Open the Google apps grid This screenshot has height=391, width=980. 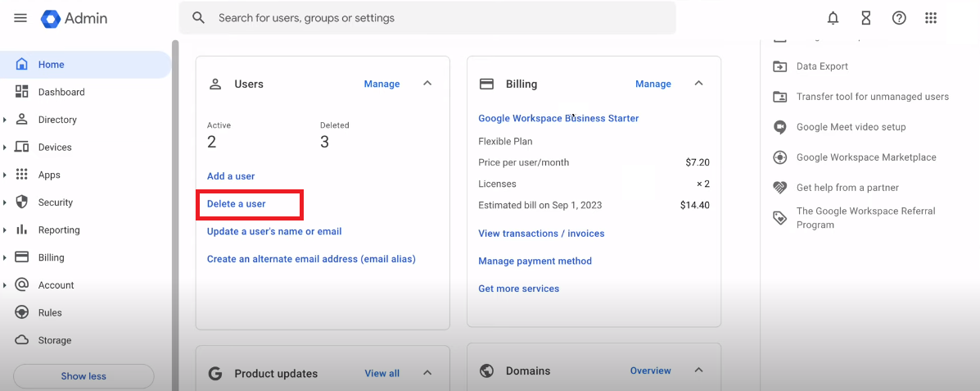coord(931,18)
